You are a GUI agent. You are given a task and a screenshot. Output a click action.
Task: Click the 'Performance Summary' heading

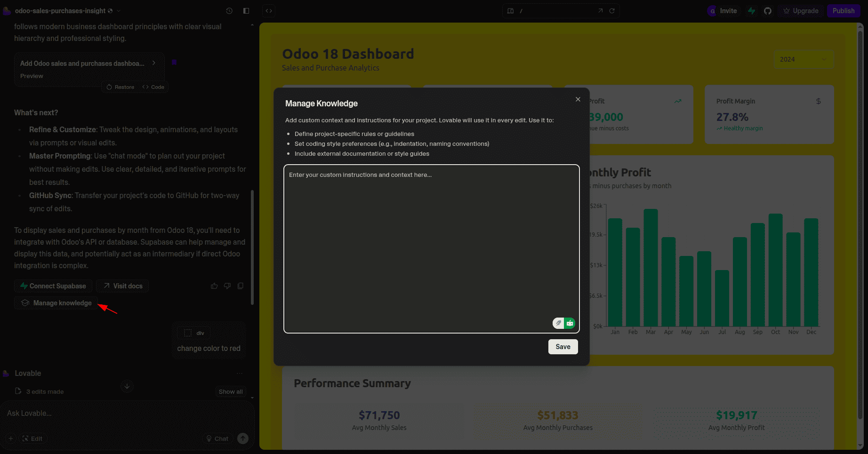click(x=352, y=383)
